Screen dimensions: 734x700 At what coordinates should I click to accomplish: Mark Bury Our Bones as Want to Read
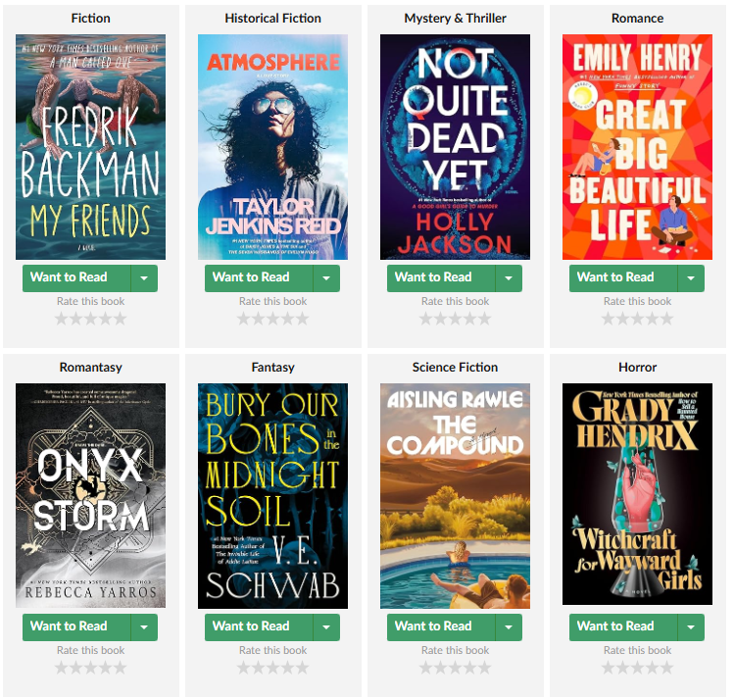pyautogui.click(x=259, y=627)
